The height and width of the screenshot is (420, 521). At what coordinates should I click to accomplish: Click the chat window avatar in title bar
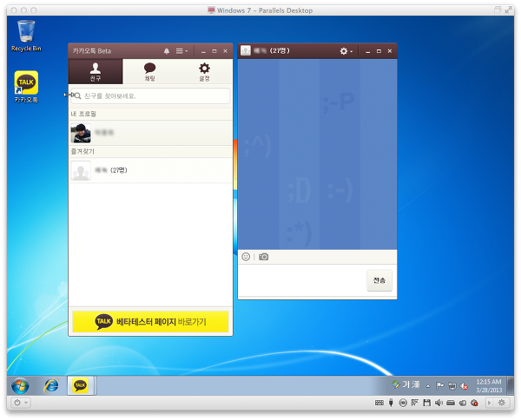[x=246, y=51]
